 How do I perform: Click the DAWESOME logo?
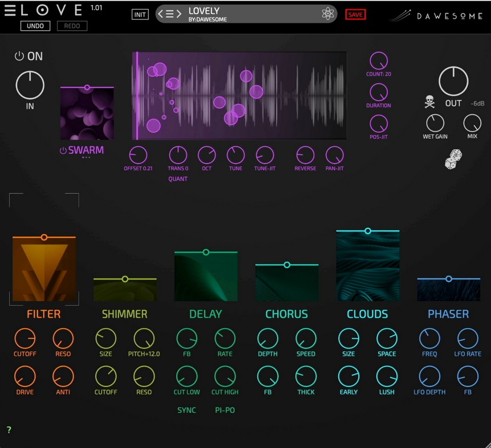[x=436, y=15]
